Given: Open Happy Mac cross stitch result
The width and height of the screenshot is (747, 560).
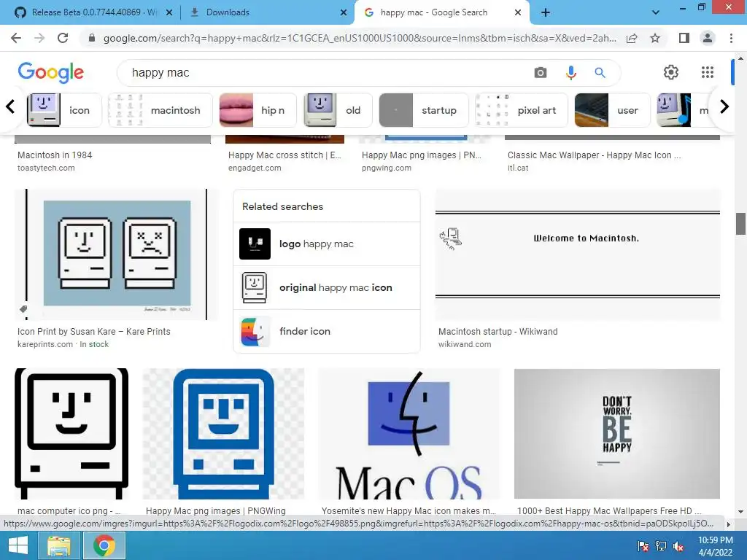Looking at the screenshot, I should click(285, 155).
